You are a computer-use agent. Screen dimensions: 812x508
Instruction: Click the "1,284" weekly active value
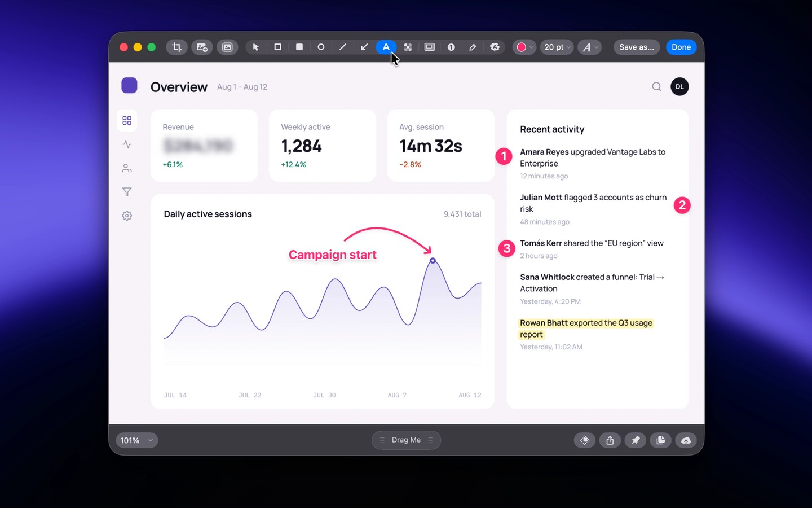(302, 146)
